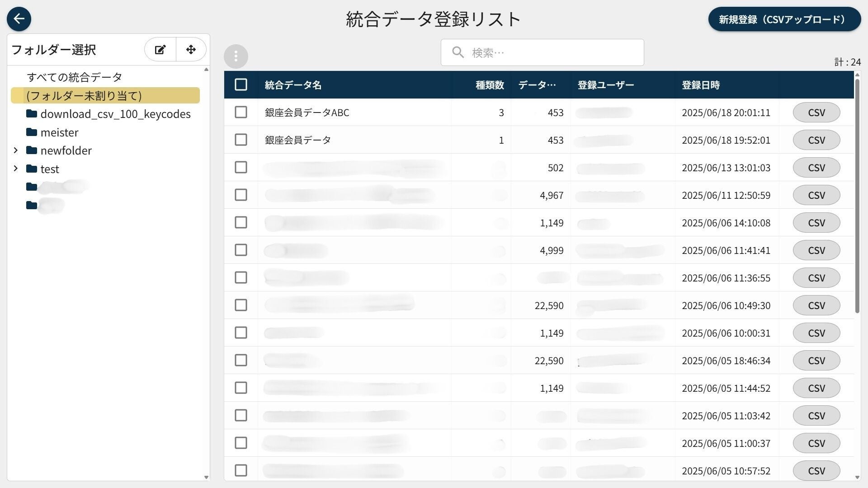The height and width of the screenshot is (488, 868).
Task: Check the 銀座会員データABC row checkbox
Action: (x=241, y=112)
